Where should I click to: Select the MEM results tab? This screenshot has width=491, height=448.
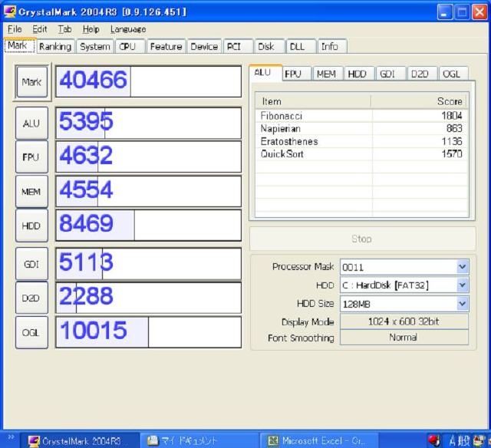pos(326,74)
